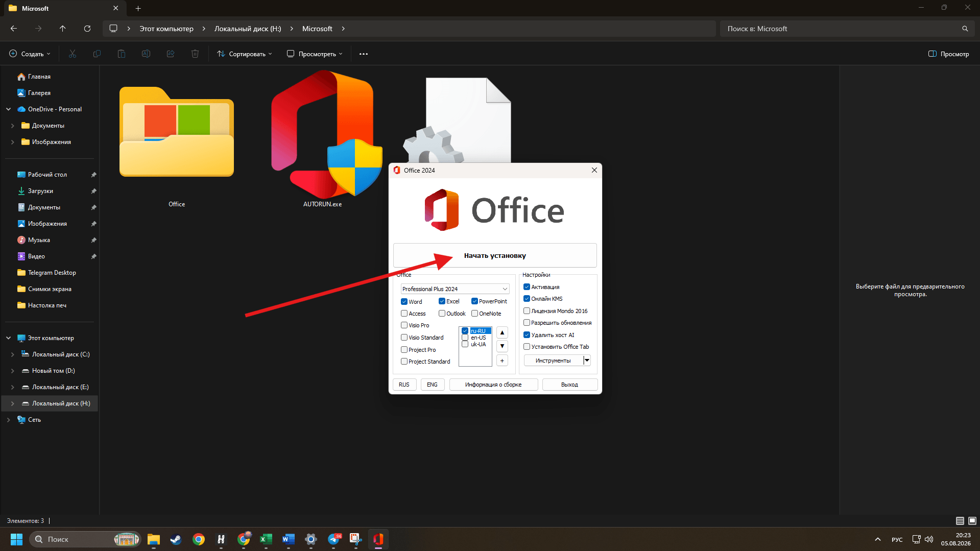Check the Project Pro option
Screen dimensions: 980x551
(x=404, y=350)
